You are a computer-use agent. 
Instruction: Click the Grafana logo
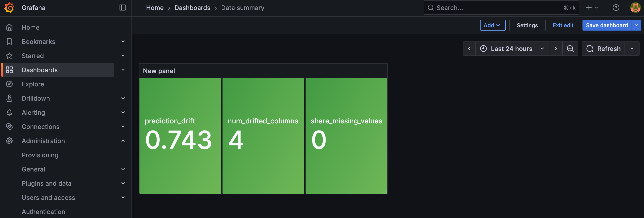[x=9, y=8]
